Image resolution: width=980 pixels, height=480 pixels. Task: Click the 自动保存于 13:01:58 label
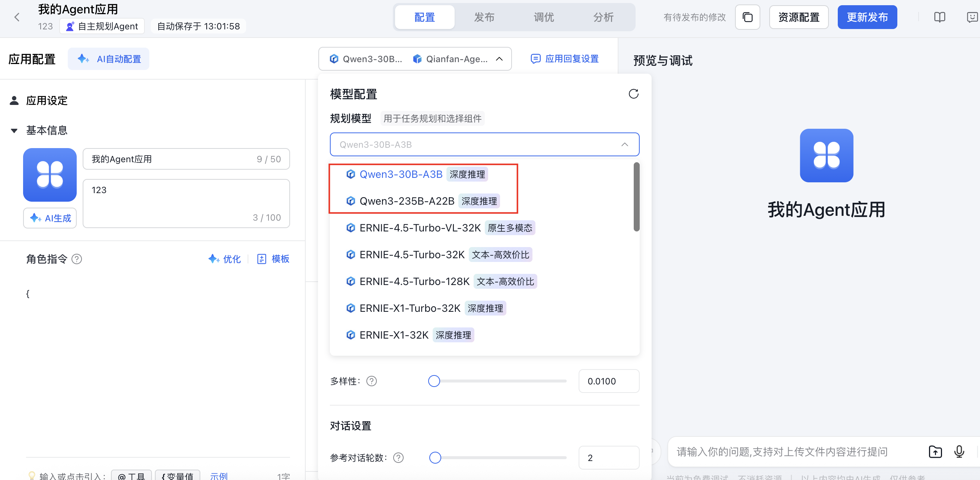pos(198,26)
